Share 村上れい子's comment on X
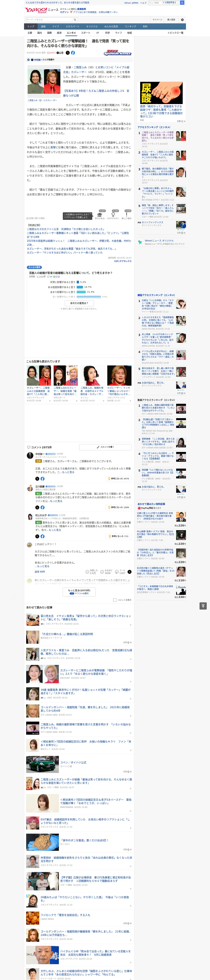The width and height of the screenshot is (210, 980). [x=37, y=536]
